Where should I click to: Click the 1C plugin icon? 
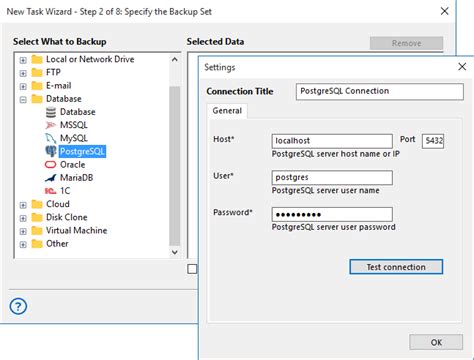51,191
